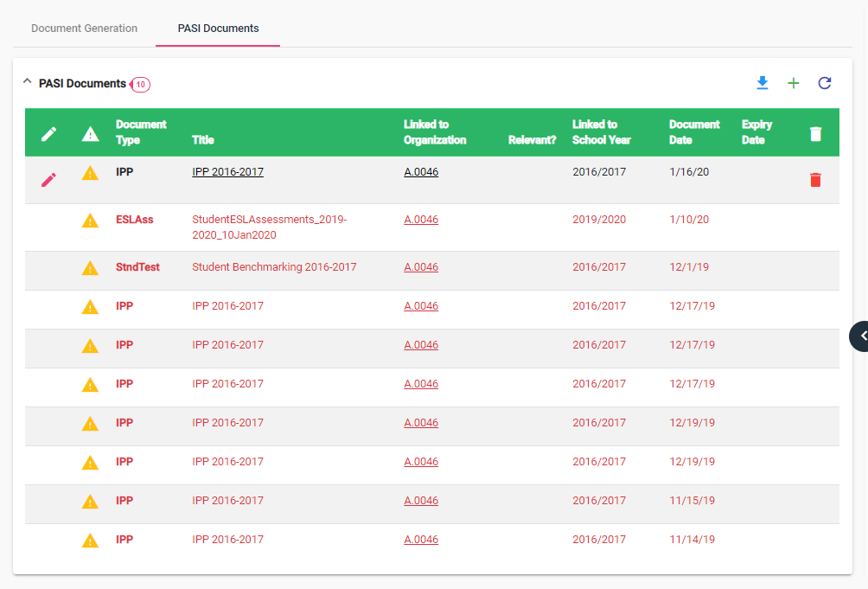Click the Student Benchmarking 2016-2017 title

(x=274, y=267)
